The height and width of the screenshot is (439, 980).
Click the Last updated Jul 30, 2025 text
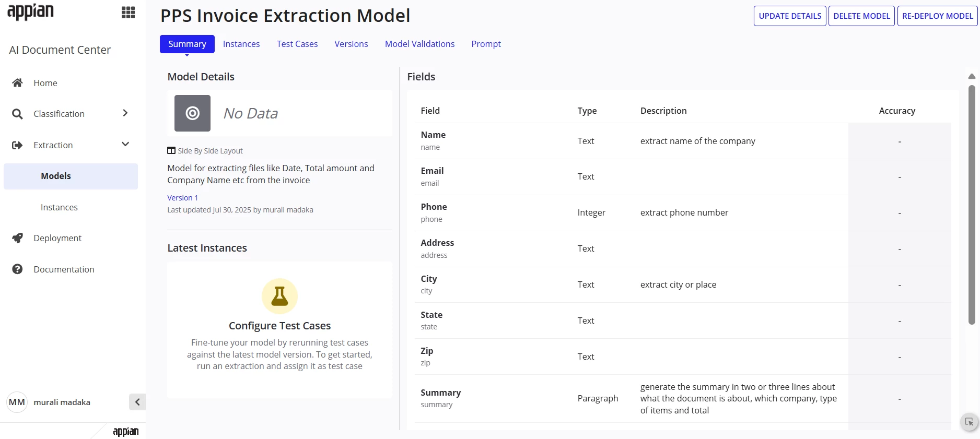click(240, 210)
